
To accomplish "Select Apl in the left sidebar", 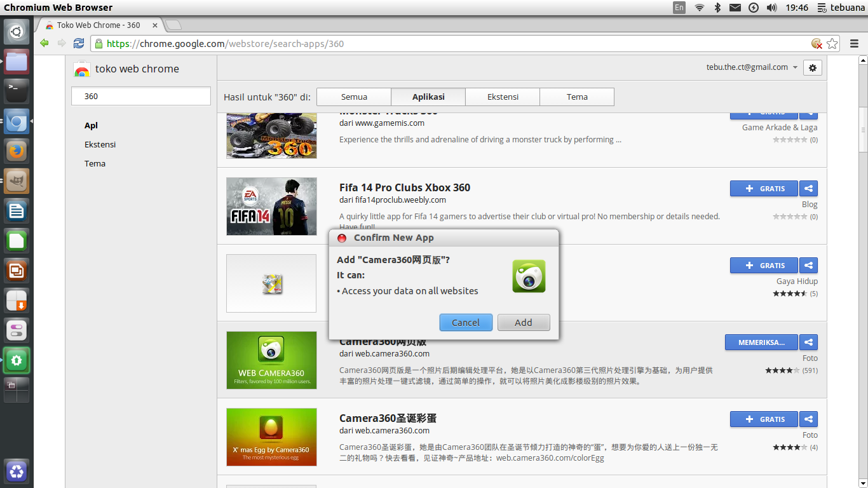I will [x=91, y=126].
